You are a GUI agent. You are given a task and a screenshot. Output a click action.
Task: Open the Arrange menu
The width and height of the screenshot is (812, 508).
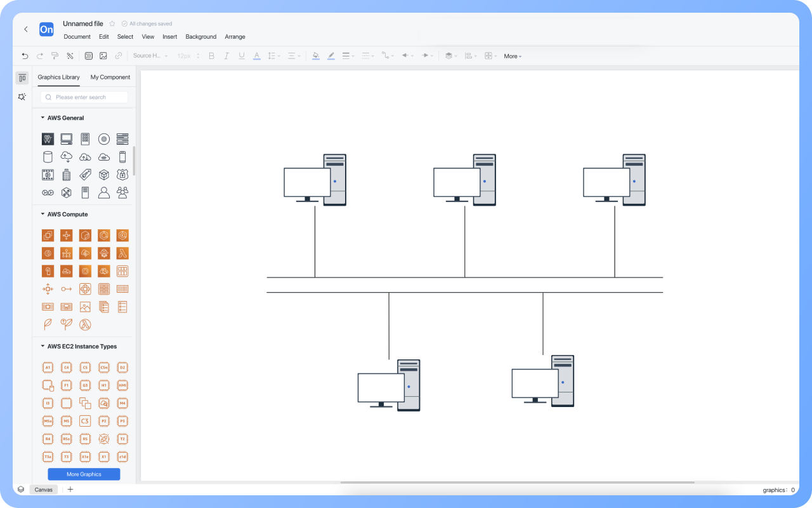pyautogui.click(x=235, y=37)
